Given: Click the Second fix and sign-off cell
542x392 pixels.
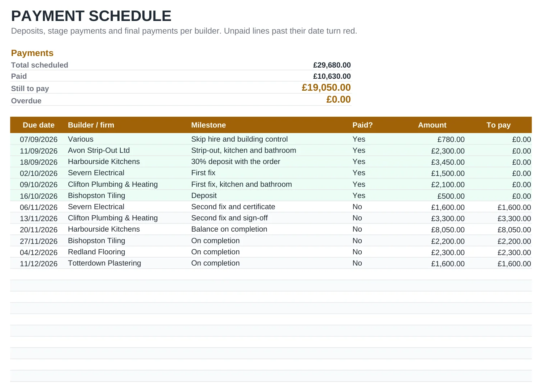Looking at the screenshot, I should (x=229, y=218).
